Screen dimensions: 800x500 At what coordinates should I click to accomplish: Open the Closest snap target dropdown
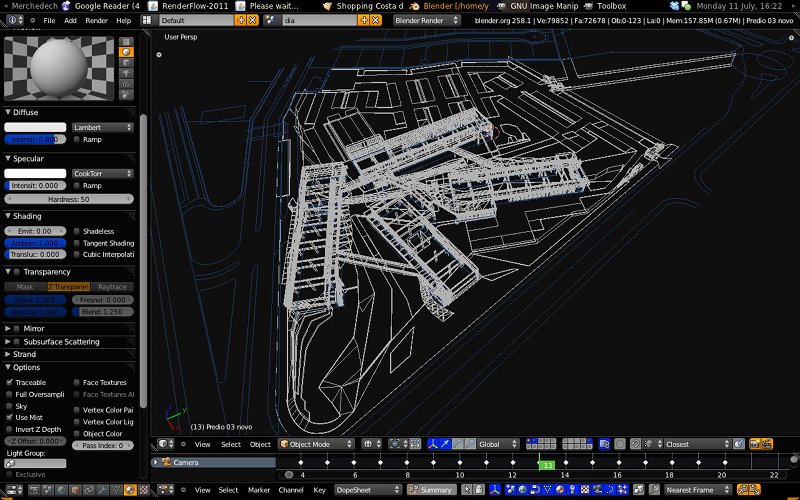pyautogui.click(x=697, y=444)
